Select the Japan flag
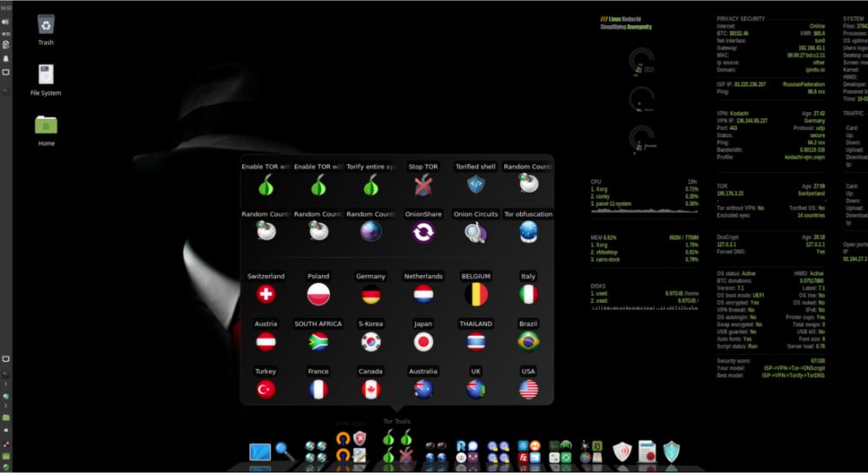Viewport: 868px width, 473px height. pos(423,342)
